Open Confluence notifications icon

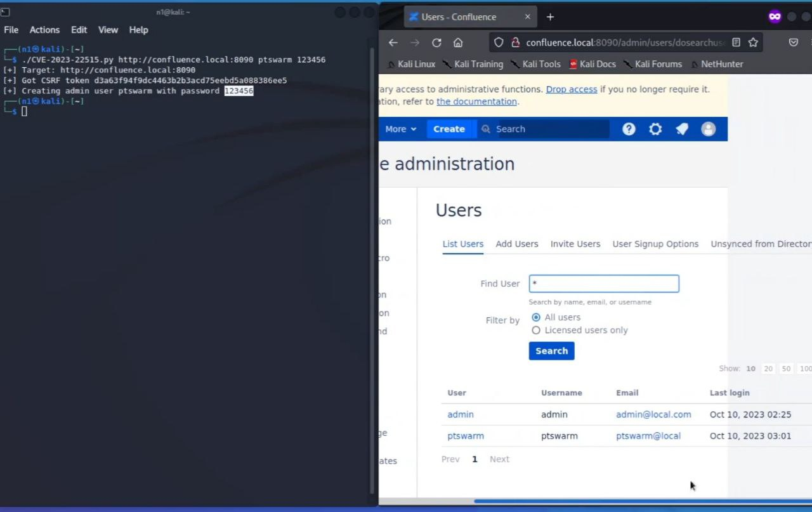(682, 129)
